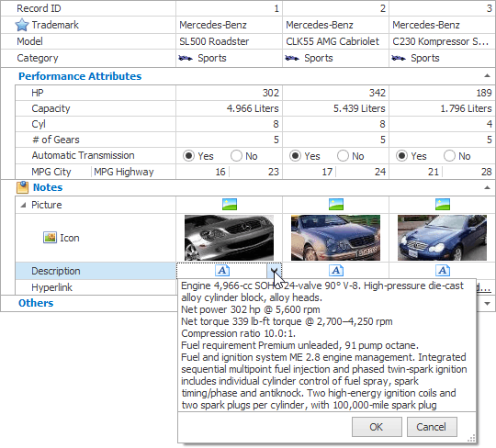This screenshot has height=448, width=496.
Task: Collapse the Notes category arrow
Action: point(487,187)
